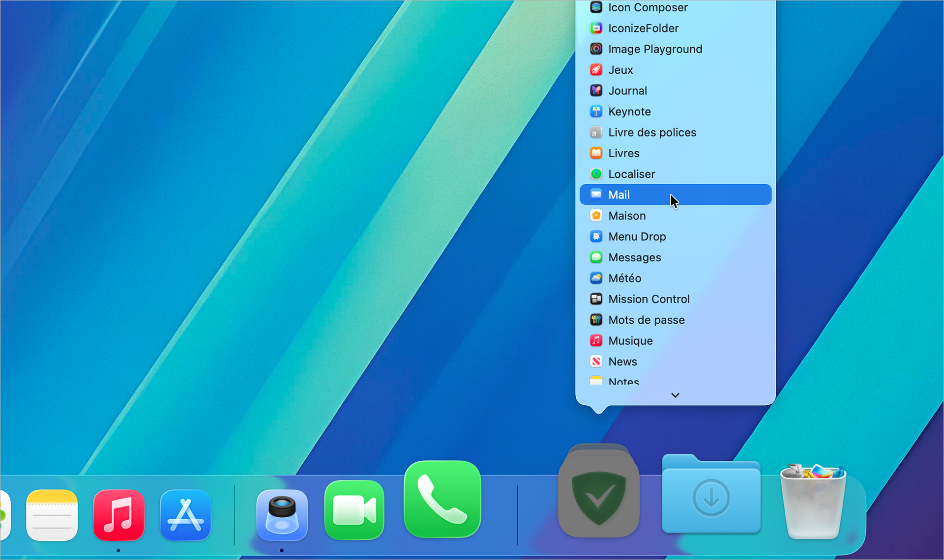Open FaceTime from the Dock
Screen dimensions: 944x560
click(354, 509)
